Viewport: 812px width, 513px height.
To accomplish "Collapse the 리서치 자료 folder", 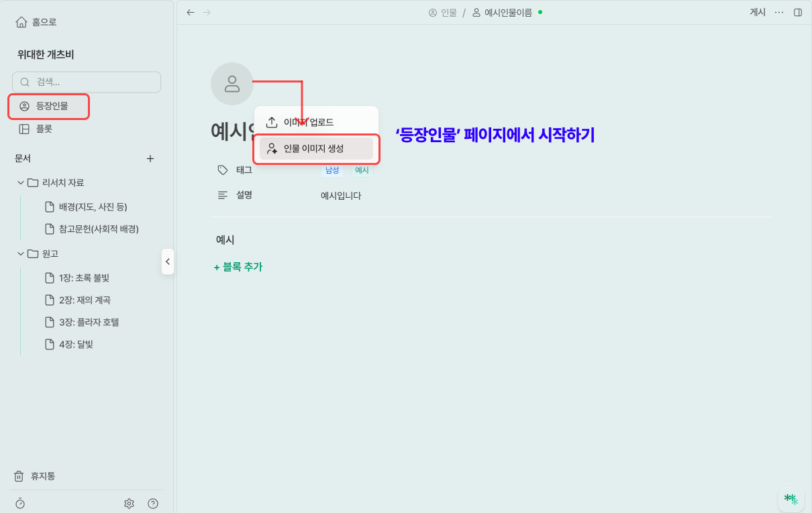I will [20, 182].
